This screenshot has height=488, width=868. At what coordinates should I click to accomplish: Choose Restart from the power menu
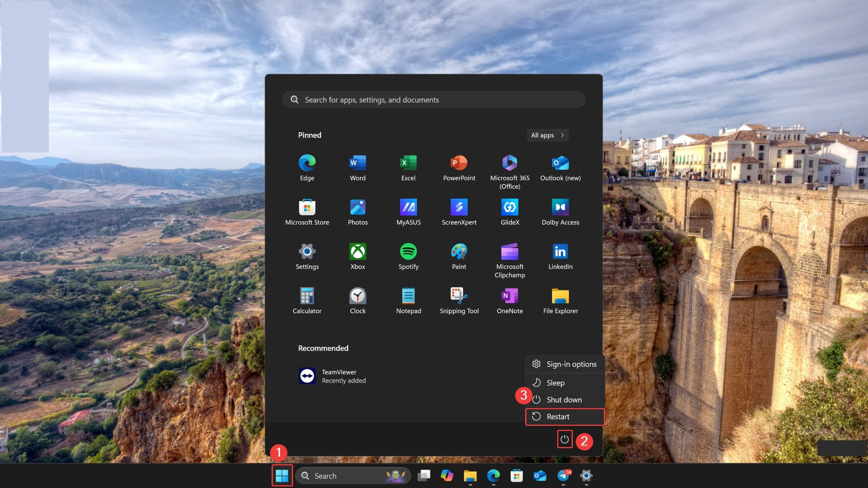click(565, 417)
